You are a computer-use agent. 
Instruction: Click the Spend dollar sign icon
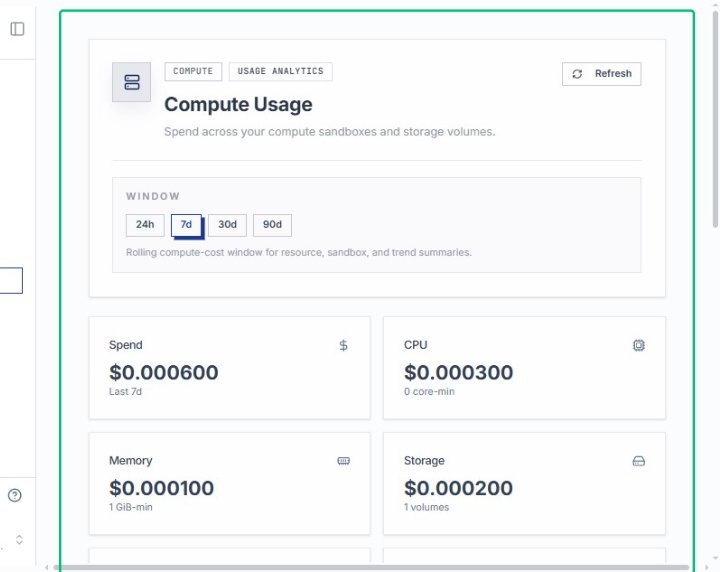click(343, 345)
